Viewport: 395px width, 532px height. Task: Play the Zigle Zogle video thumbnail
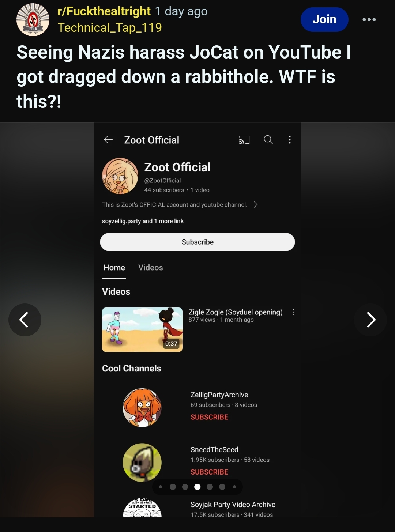pyautogui.click(x=142, y=330)
